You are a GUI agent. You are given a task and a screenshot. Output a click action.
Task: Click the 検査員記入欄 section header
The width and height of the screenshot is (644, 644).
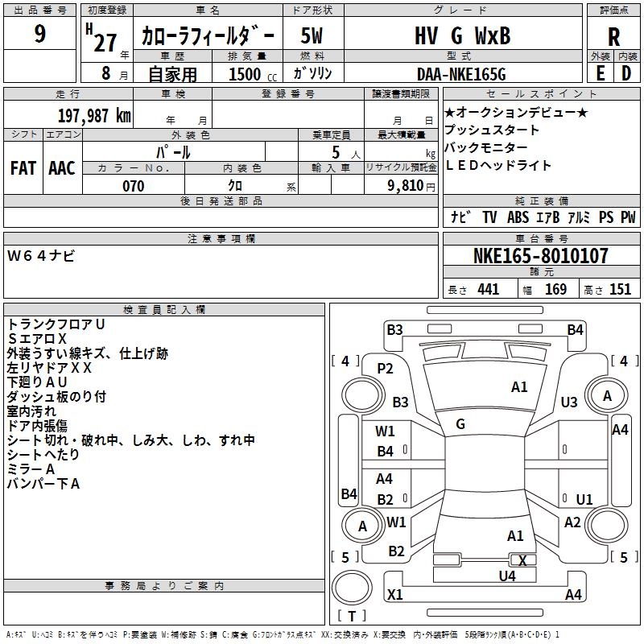tap(164, 310)
